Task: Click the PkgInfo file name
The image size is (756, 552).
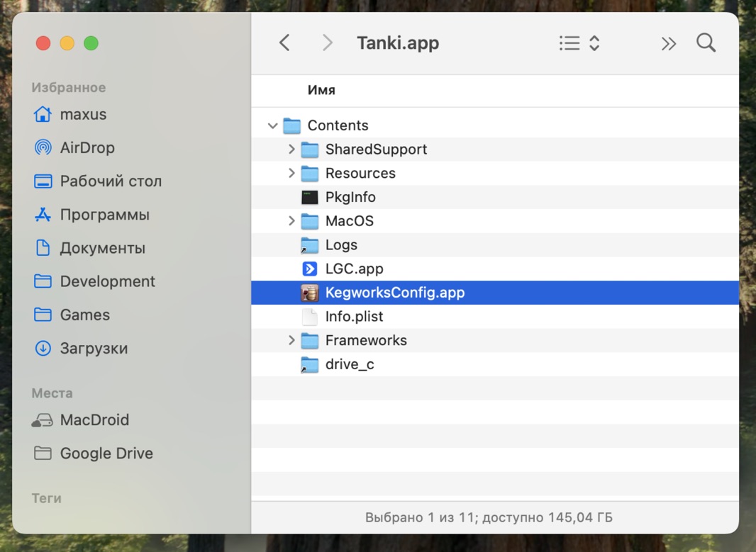Action: (x=350, y=197)
